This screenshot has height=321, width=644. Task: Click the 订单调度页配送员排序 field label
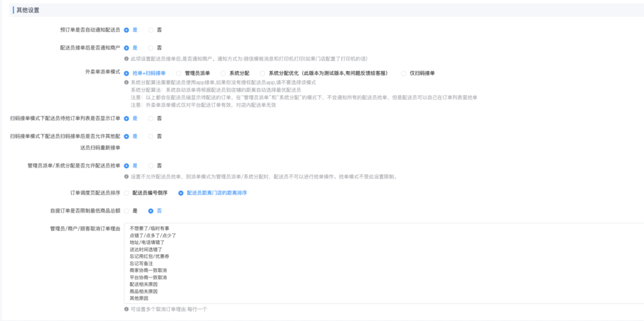click(96, 193)
